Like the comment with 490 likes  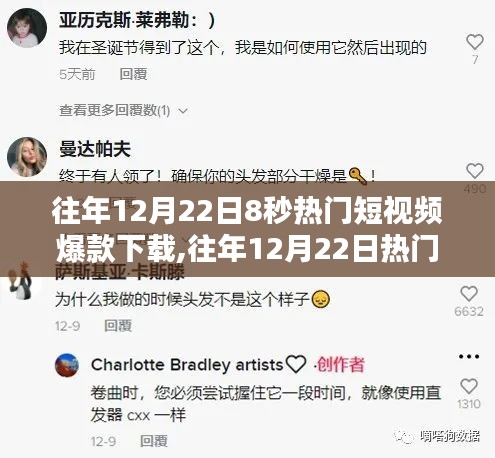coord(475,171)
